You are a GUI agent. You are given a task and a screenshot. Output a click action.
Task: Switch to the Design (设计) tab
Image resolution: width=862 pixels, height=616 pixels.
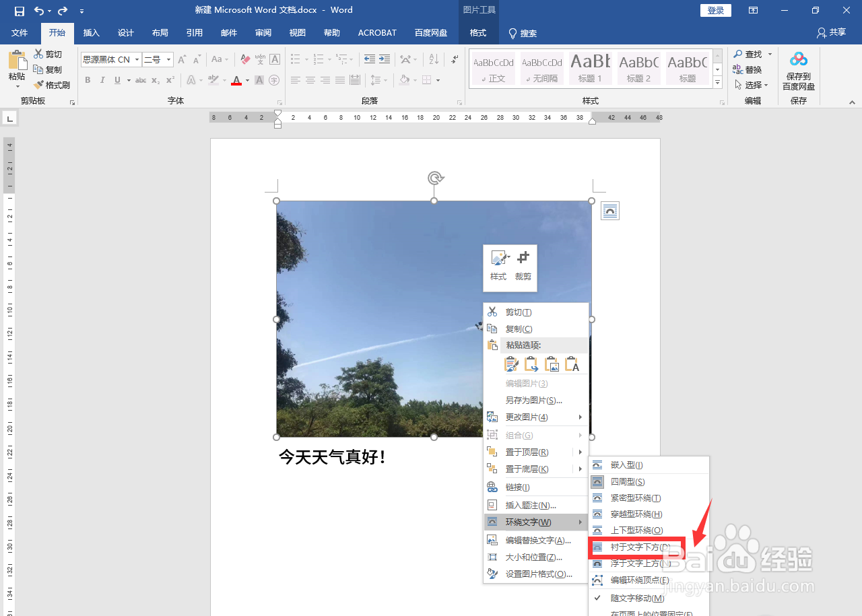[125, 33]
